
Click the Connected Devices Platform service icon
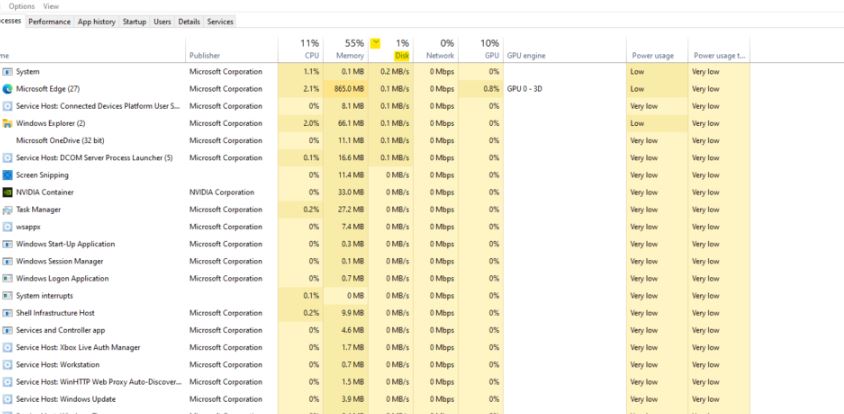pos(7,106)
